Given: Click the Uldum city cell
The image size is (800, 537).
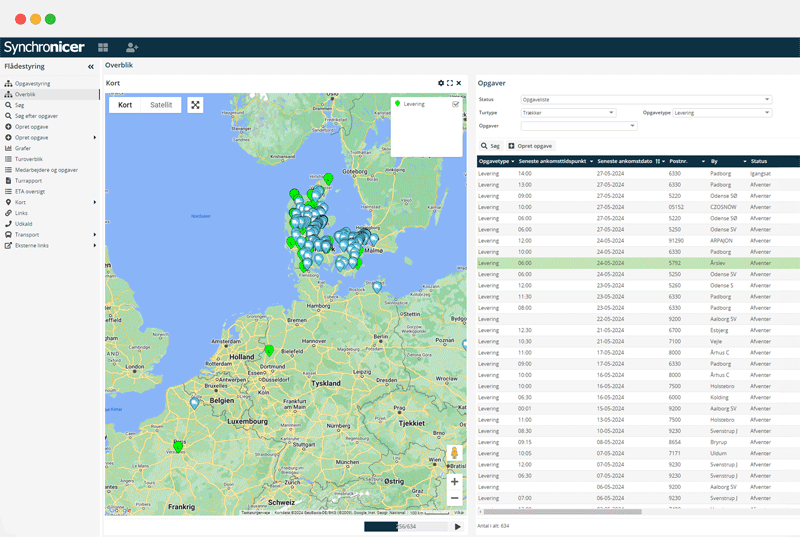Looking at the screenshot, I should coord(718,453).
